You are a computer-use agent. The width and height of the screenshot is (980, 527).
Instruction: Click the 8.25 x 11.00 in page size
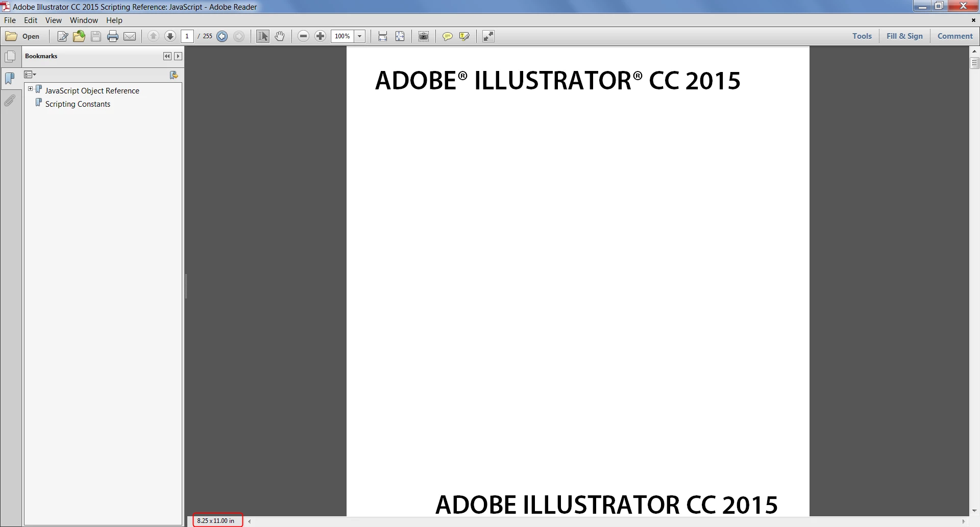[216, 521]
